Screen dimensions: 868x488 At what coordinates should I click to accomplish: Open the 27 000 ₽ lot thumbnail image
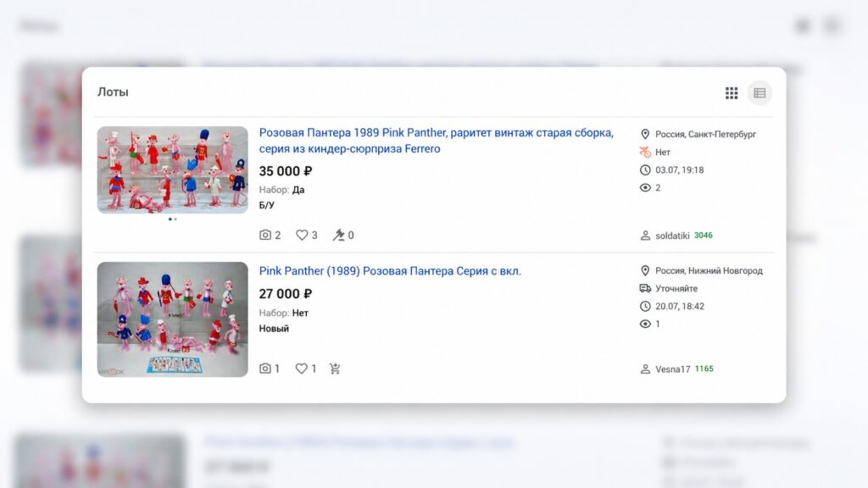(x=173, y=319)
